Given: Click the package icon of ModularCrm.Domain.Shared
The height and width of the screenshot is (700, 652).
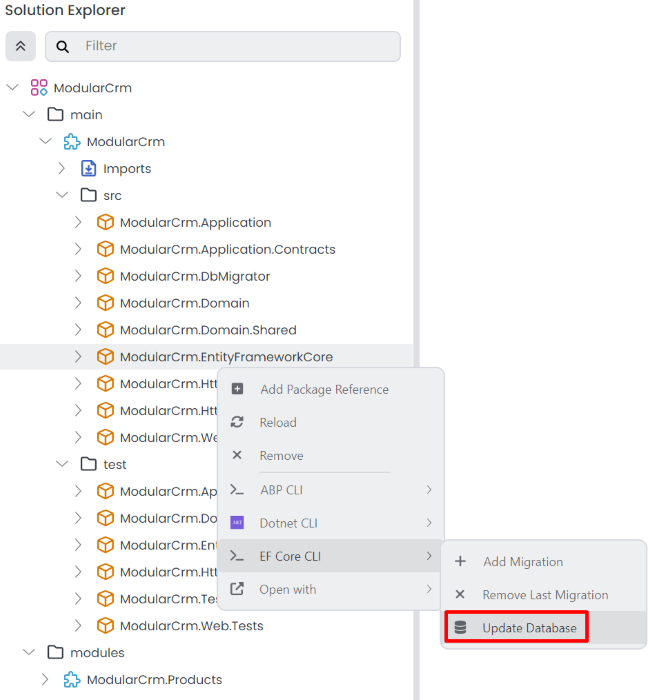Looking at the screenshot, I should [105, 329].
